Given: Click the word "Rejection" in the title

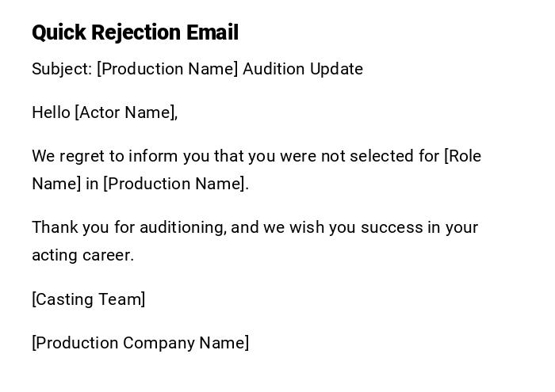Looking at the screenshot, I should [136, 32].
